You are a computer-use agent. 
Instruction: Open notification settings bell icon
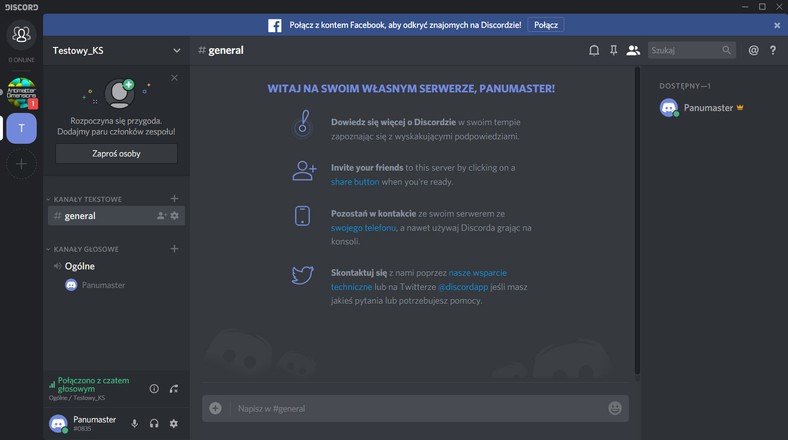coord(594,50)
